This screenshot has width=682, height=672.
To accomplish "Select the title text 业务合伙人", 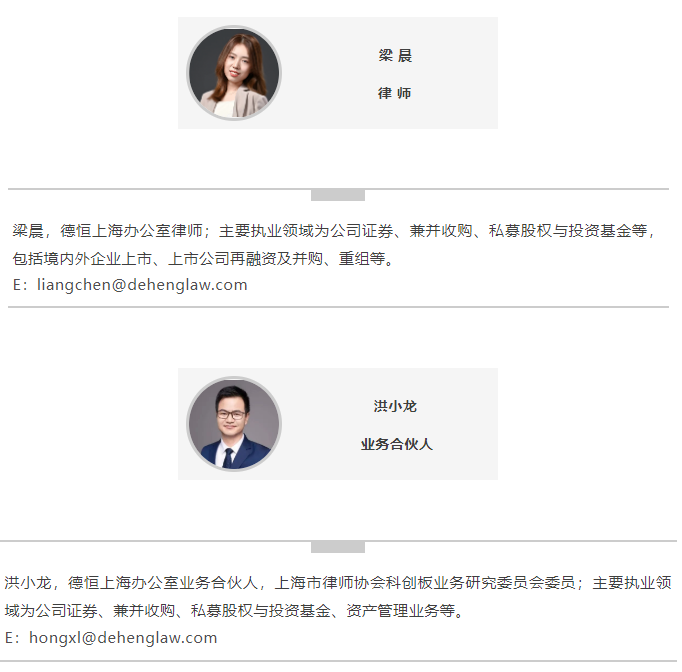I will point(396,444).
